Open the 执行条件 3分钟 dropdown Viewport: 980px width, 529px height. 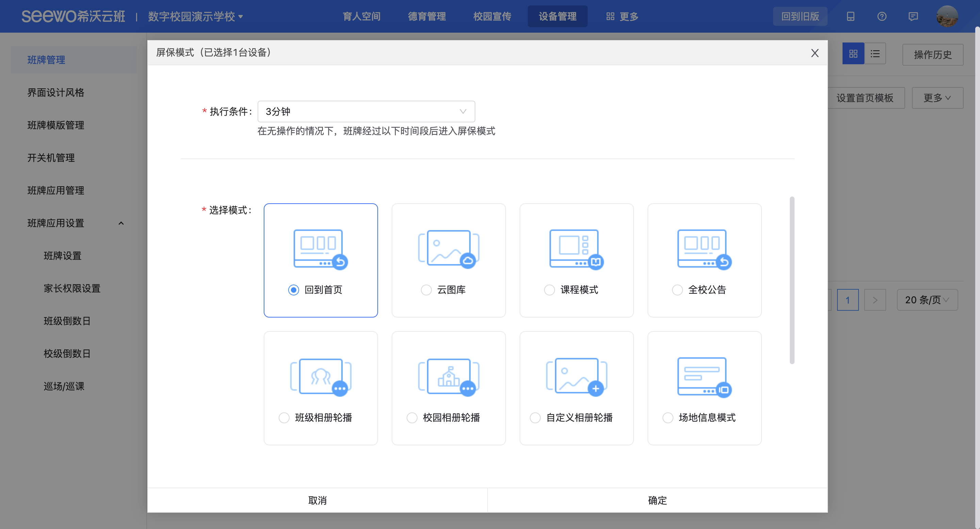(x=366, y=112)
